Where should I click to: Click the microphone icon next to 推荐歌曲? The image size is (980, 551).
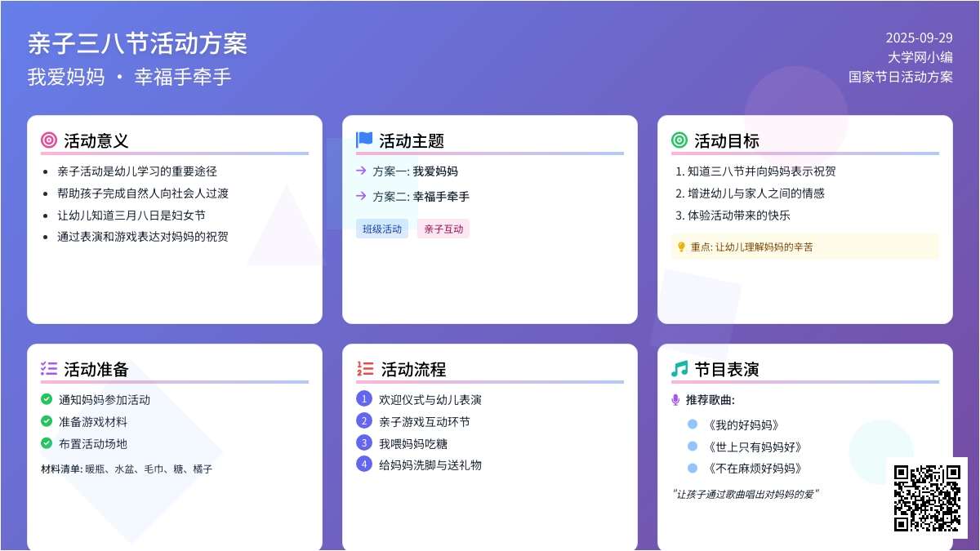pos(675,400)
